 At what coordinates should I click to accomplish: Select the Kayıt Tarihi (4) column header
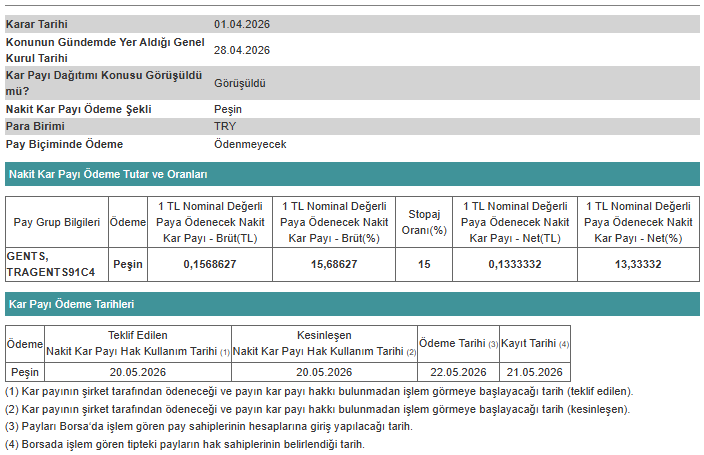[x=535, y=344]
